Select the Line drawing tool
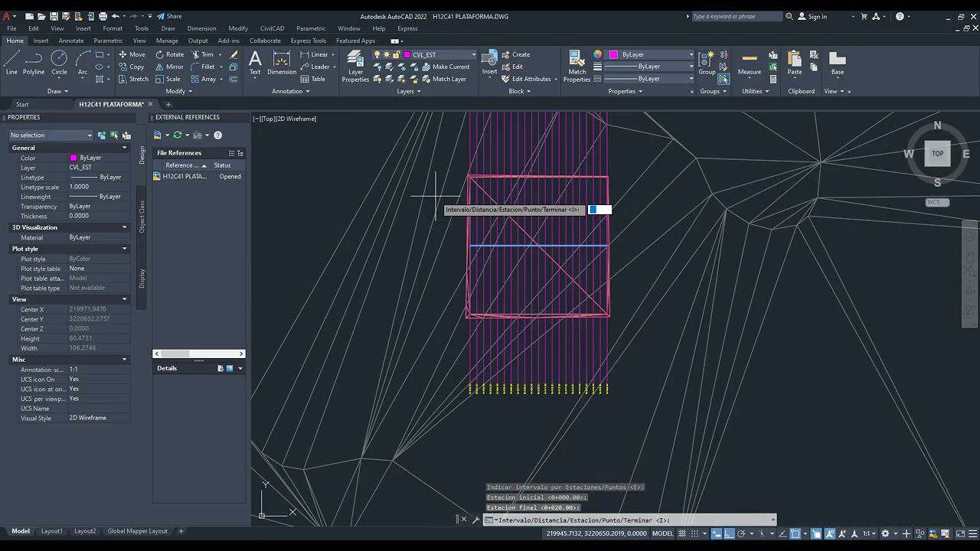This screenshot has height=551, width=980. pyautogui.click(x=11, y=63)
